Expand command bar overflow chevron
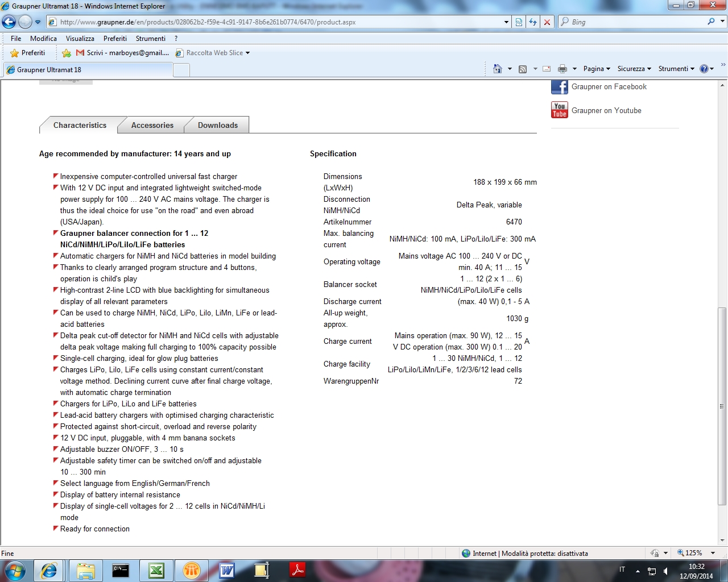728x582 pixels. point(723,65)
